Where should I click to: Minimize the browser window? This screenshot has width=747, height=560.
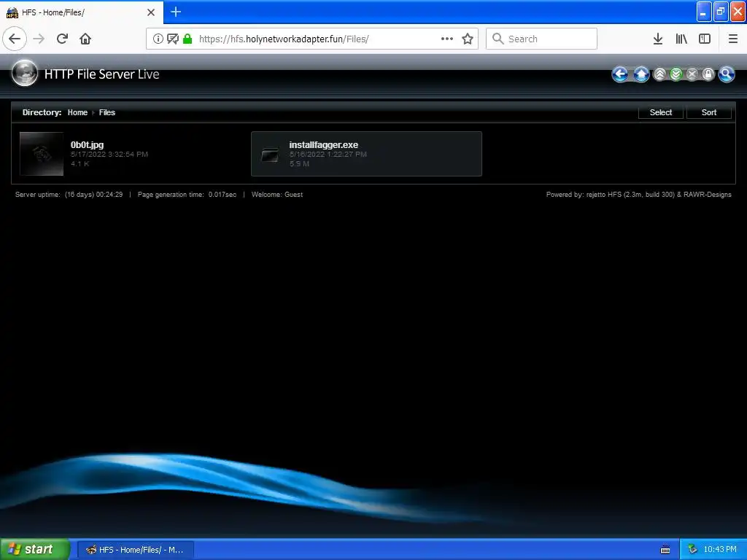[x=704, y=12]
